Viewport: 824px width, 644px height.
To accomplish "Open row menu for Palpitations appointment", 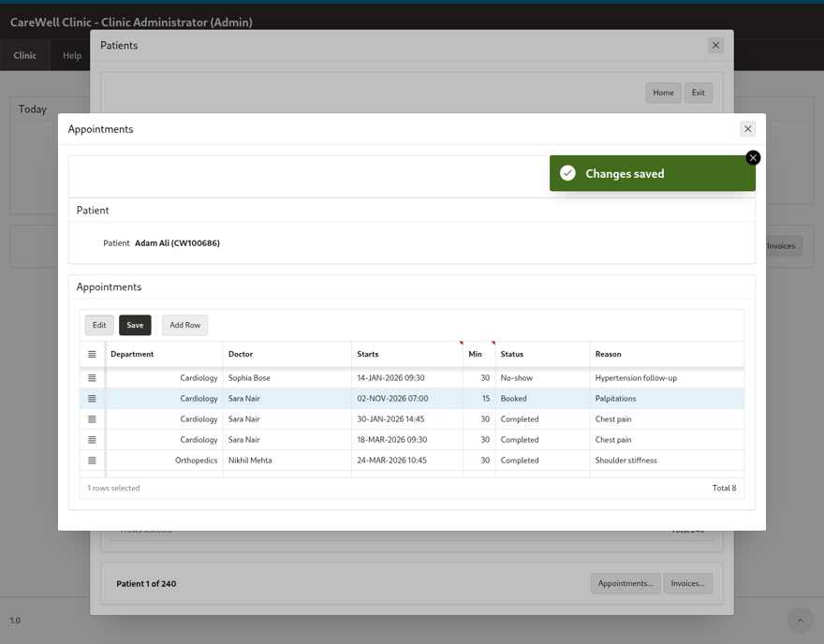I will pos(92,398).
